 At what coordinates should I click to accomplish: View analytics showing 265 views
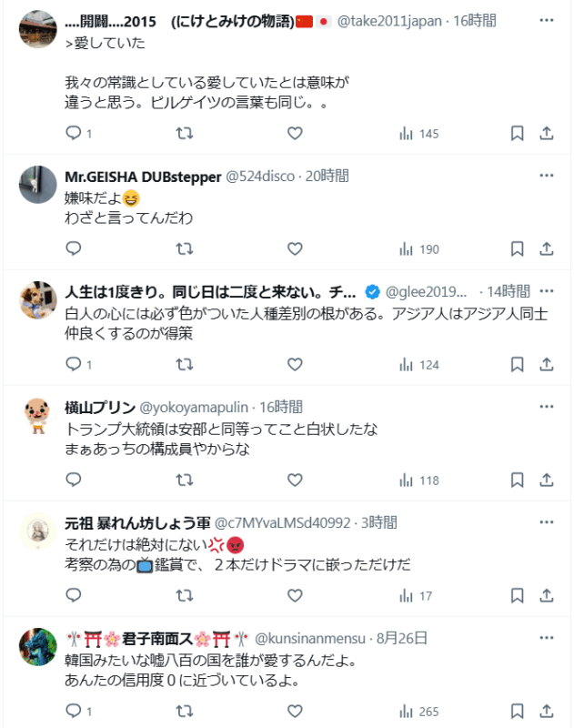click(x=418, y=711)
